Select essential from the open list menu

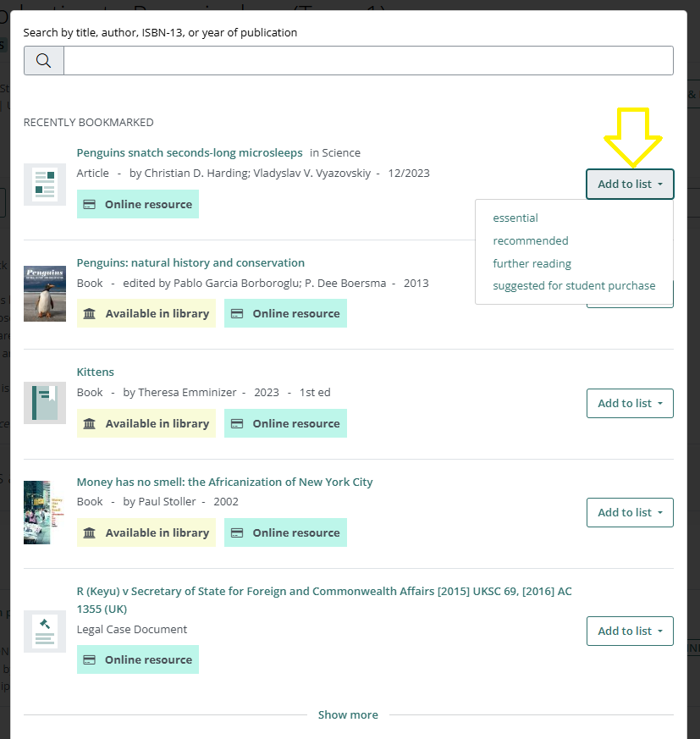[515, 218]
